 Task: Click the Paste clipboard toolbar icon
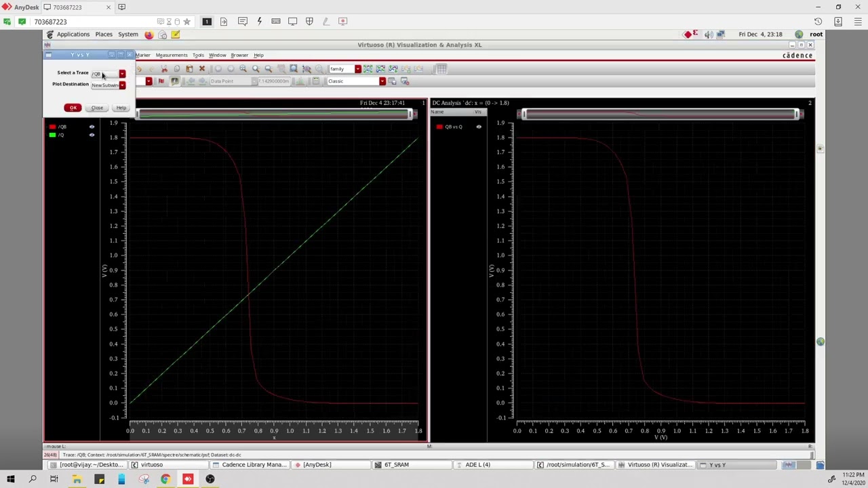pyautogui.click(x=189, y=68)
